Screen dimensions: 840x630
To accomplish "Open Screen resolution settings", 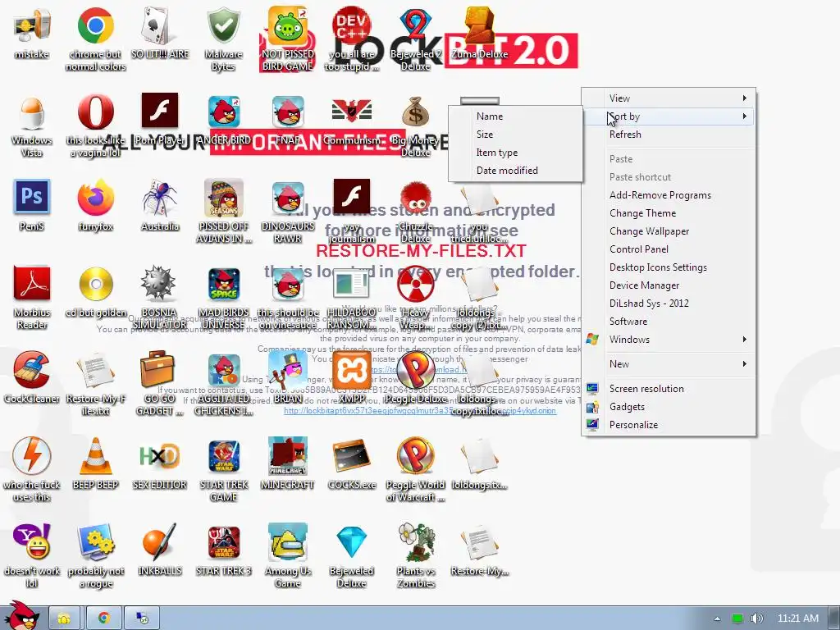I will [x=669, y=388].
